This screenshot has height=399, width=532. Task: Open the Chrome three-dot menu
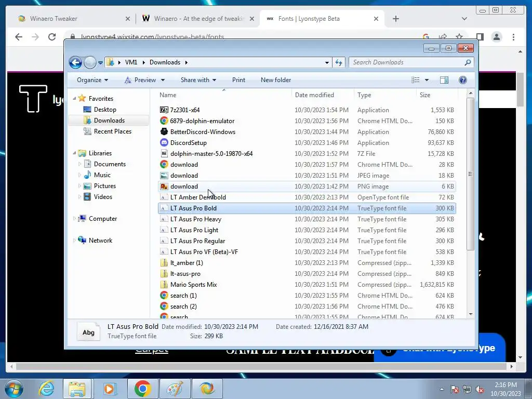coord(513,37)
